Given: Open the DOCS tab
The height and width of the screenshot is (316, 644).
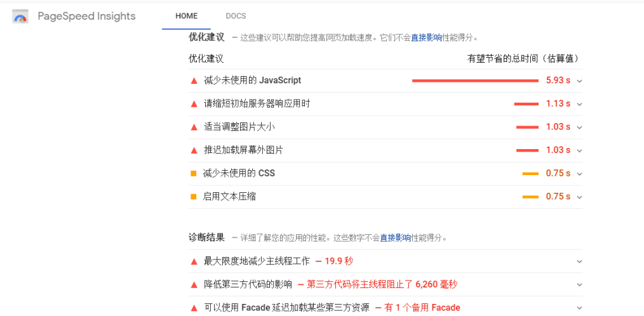Looking at the screenshot, I should [x=236, y=16].
